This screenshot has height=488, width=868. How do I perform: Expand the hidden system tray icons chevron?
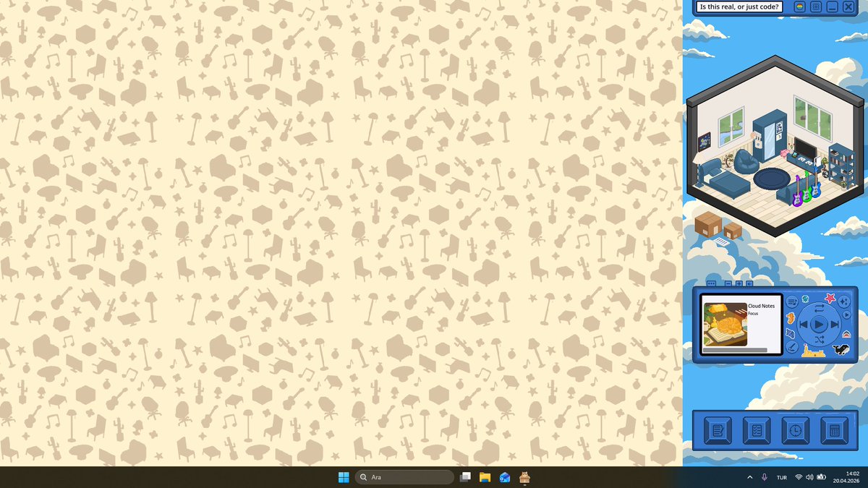749,477
